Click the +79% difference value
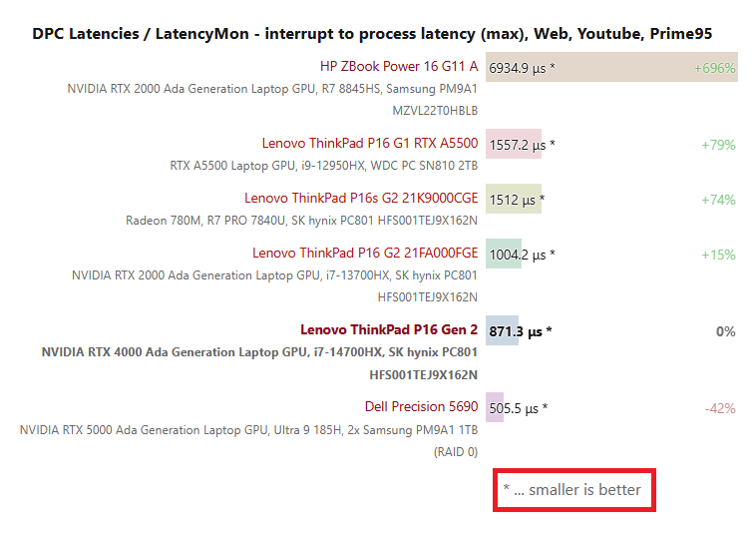 (718, 145)
